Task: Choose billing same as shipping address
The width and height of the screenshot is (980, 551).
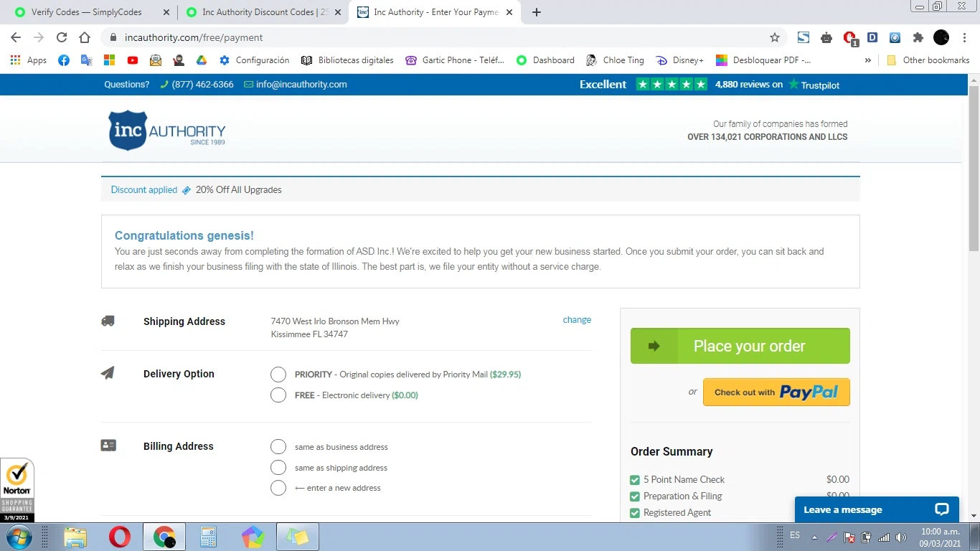Action: pos(278,468)
